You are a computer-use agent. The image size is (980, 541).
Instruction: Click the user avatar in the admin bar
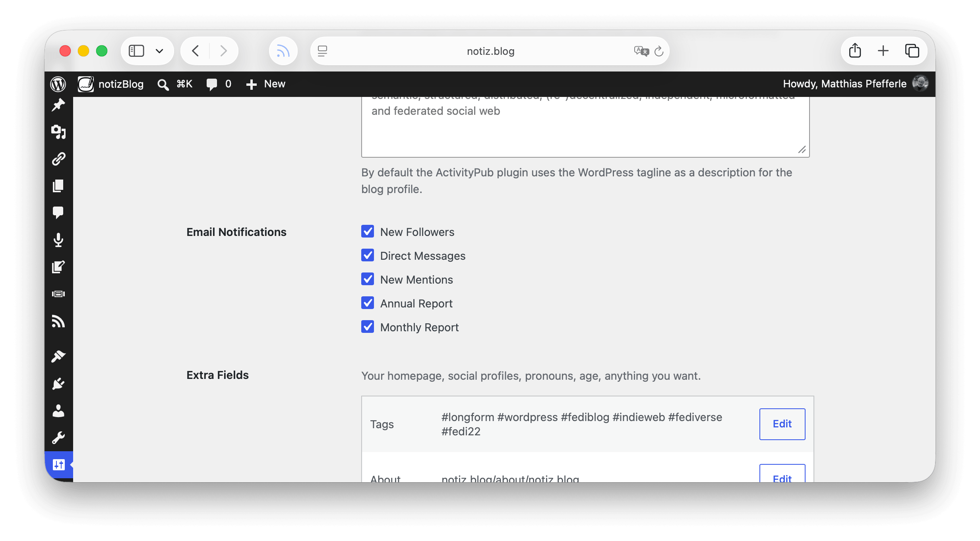point(920,83)
